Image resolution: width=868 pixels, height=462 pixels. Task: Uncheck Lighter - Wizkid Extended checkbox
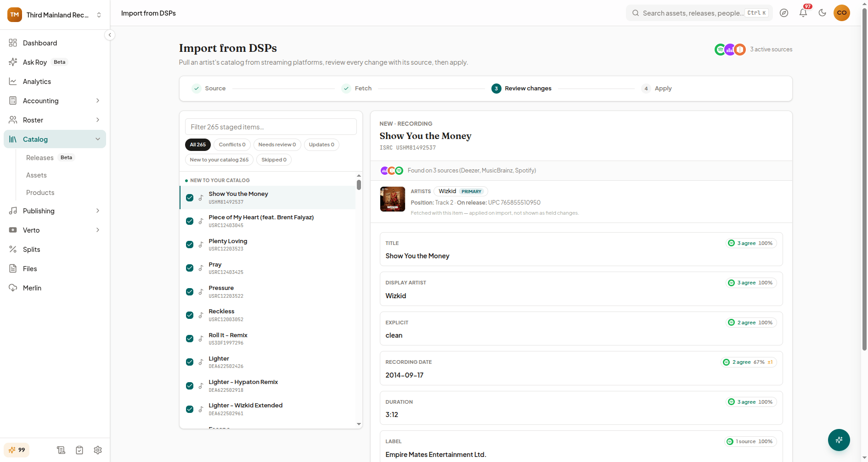[190, 409]
